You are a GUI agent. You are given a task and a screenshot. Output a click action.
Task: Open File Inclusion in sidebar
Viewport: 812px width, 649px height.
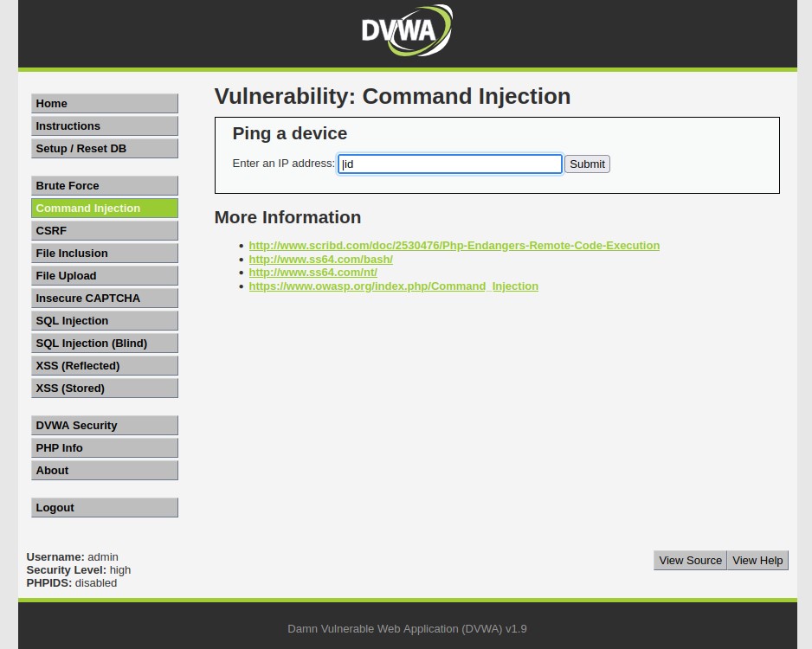[x=105, y=253]
